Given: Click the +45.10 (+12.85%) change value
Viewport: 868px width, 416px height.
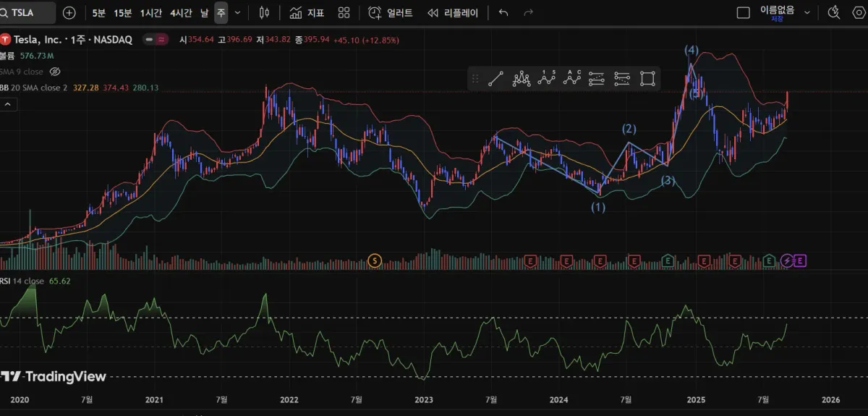Looking at the screenshot, I should (366, 40).
